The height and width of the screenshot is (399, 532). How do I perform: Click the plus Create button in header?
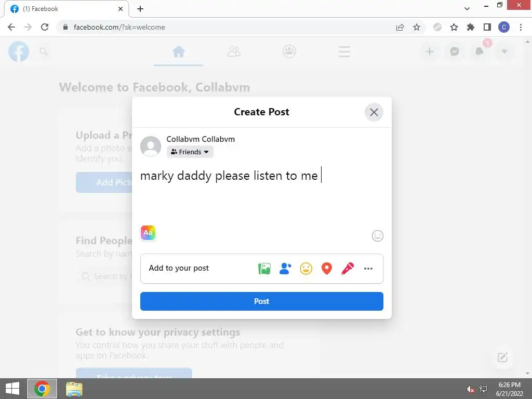tap(430, 51)
